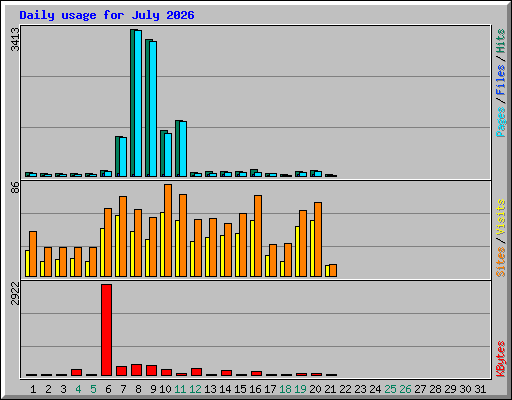Image resolution: width=512 pixels, height=400 pixels.
Task: Click day label 30 on x-axis
Action: (x=465, y=389)
